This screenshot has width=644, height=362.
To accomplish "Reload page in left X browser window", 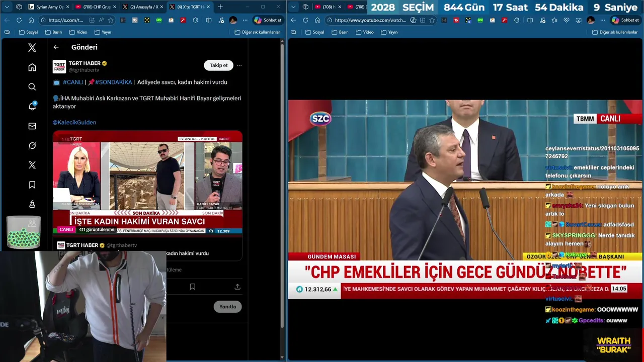I will pos(19,20).
